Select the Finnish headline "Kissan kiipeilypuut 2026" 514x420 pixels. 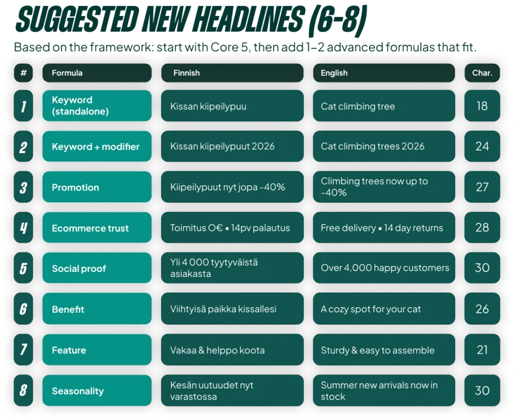232,146
